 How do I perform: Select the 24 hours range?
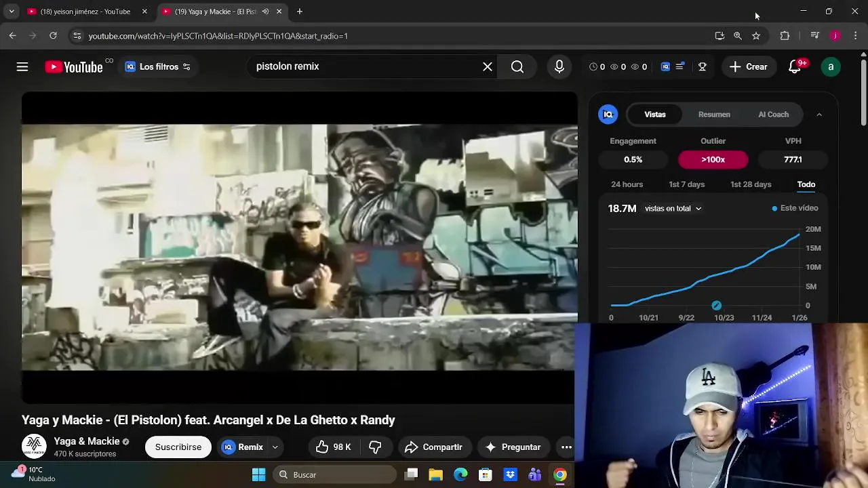tap(627, 184)
